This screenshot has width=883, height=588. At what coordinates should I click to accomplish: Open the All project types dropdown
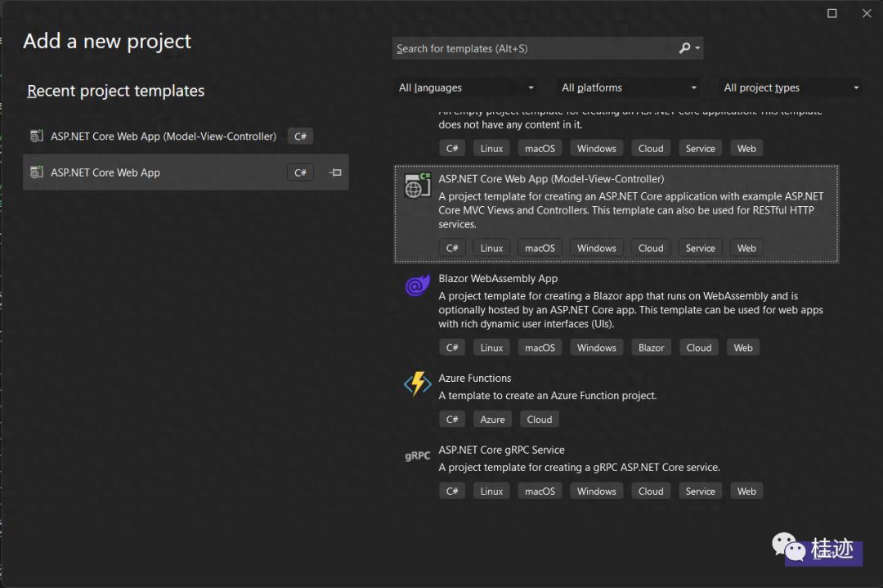coord(790,88)
